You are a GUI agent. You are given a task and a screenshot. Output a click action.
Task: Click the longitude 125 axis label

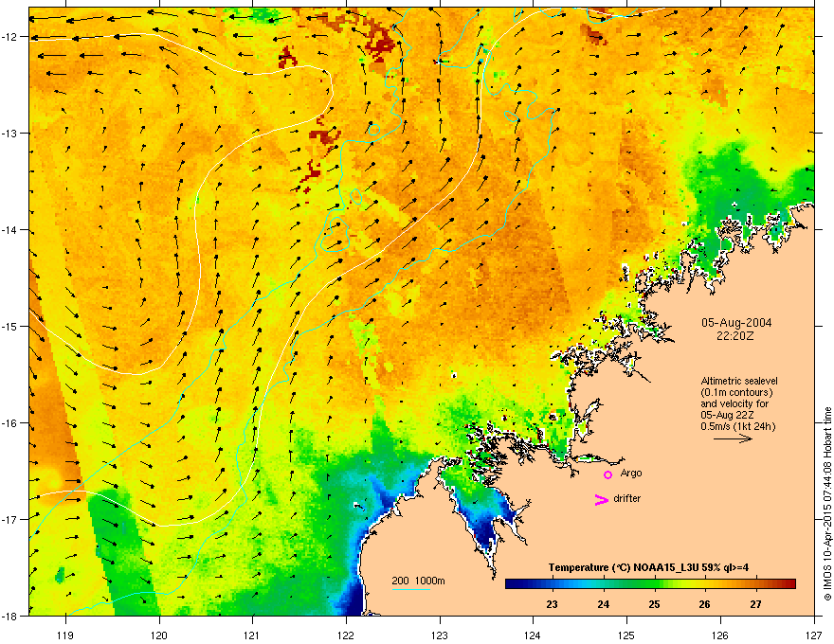(626, 635)
